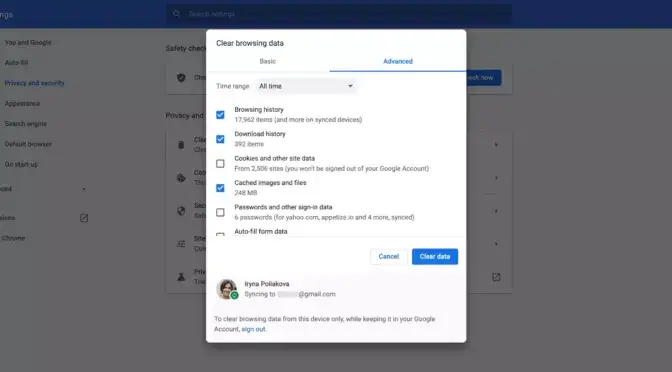Open On start-up settings
Screen dimensions: 672x372
pos(21,164)
